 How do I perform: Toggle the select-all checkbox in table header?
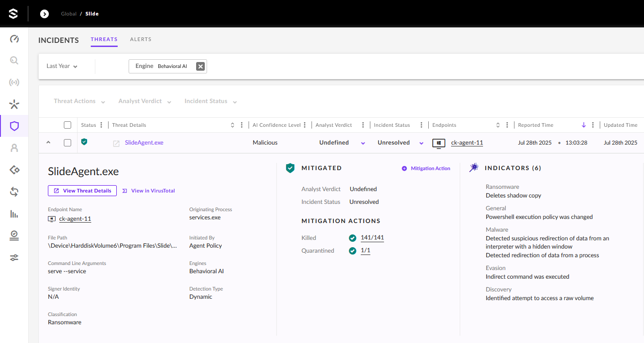[x=68, y=125]
